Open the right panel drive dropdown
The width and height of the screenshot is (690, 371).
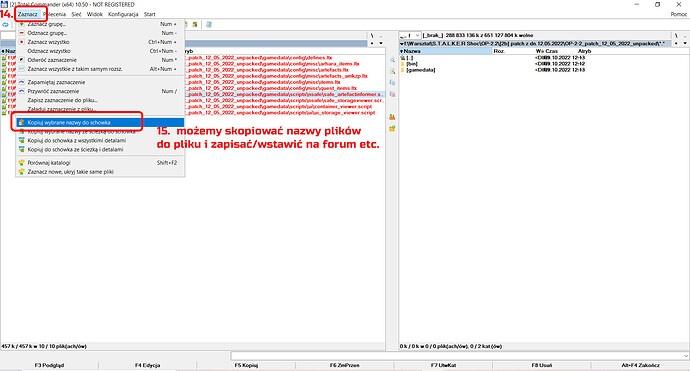point(410,35)
